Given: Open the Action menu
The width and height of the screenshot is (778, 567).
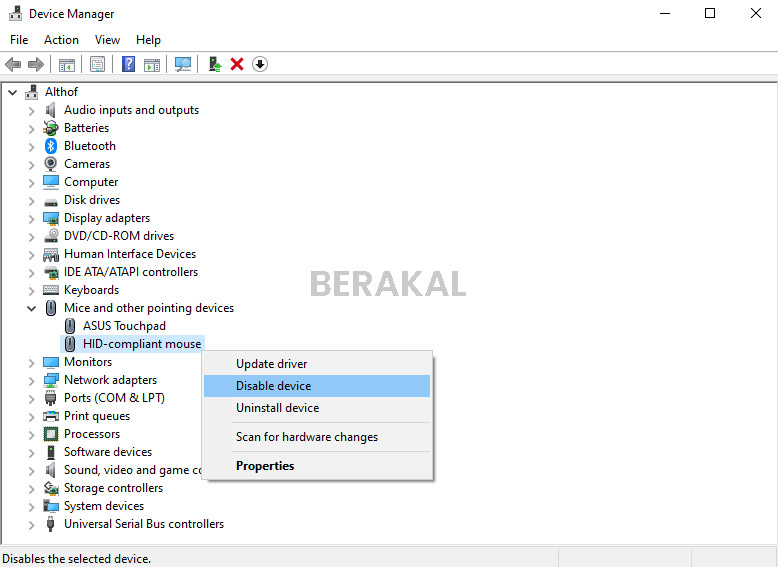Looking at the screenshot, I should [61, 40].
